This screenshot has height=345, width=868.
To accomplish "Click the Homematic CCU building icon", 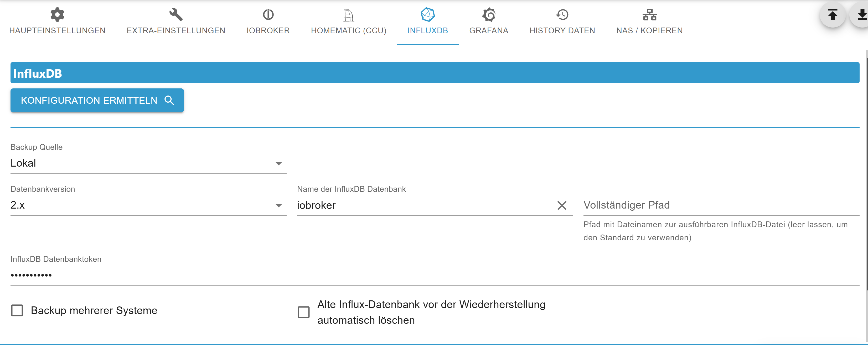I will pos(348,15).
